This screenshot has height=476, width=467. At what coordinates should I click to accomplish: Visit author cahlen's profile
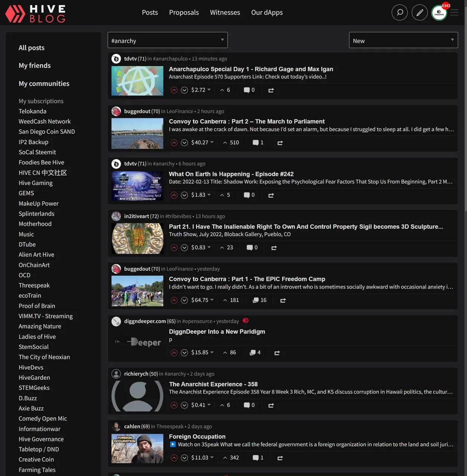point(133,427)
